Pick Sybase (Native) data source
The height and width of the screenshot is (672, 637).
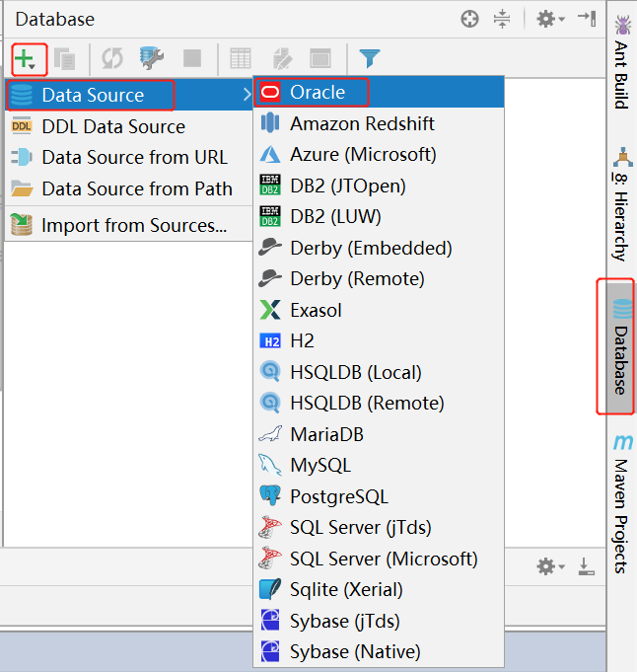[379, 651]
